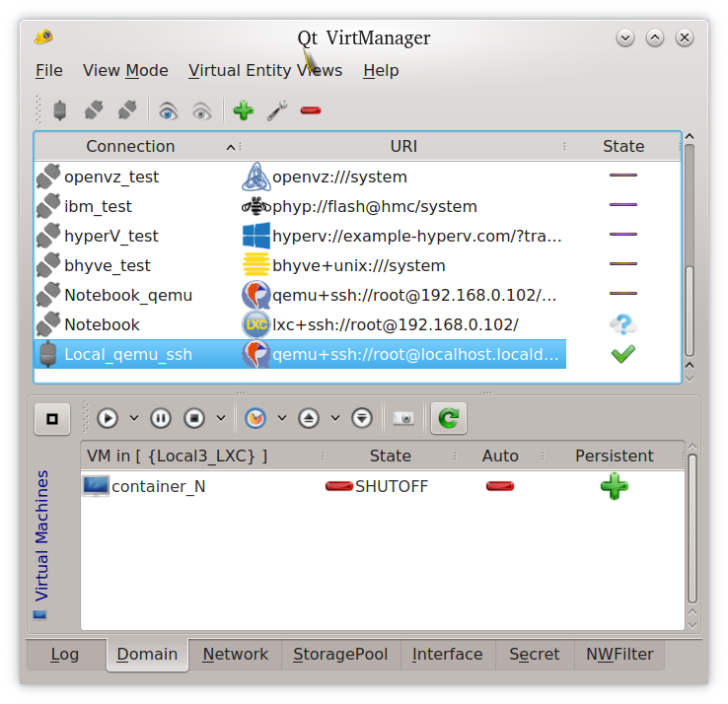
Task: Click the Persistent column header
Action: (615, 457)
